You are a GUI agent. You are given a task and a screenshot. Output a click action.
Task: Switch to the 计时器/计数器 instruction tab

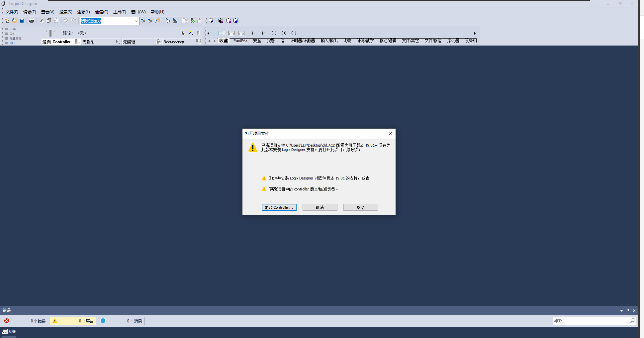click(x=303, y=41)
